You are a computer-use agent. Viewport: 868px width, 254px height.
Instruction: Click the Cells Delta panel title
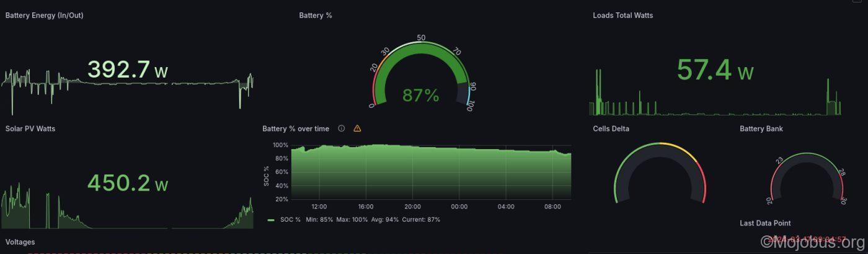click(x=611, y=129)
